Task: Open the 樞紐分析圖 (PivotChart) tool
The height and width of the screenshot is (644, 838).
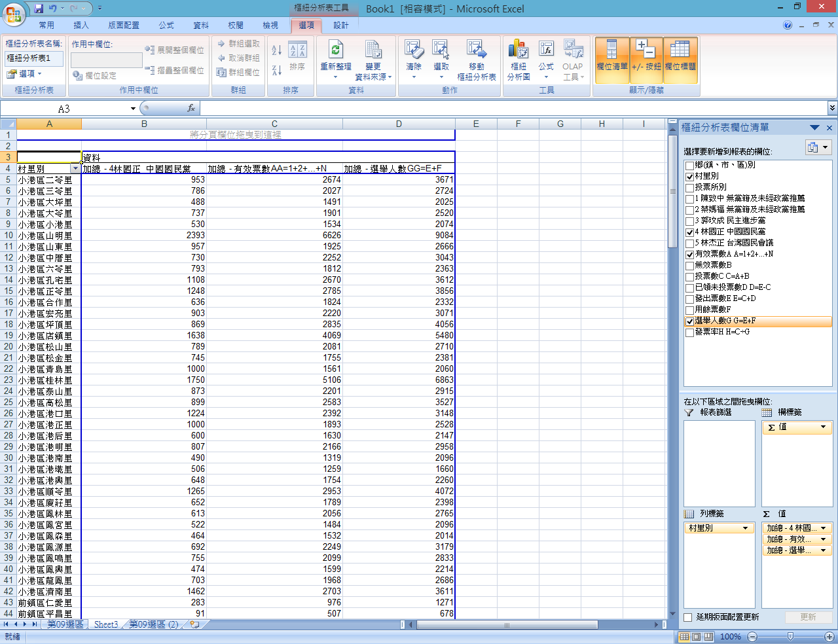Action: pyautogui.click(x=518, y=51)
